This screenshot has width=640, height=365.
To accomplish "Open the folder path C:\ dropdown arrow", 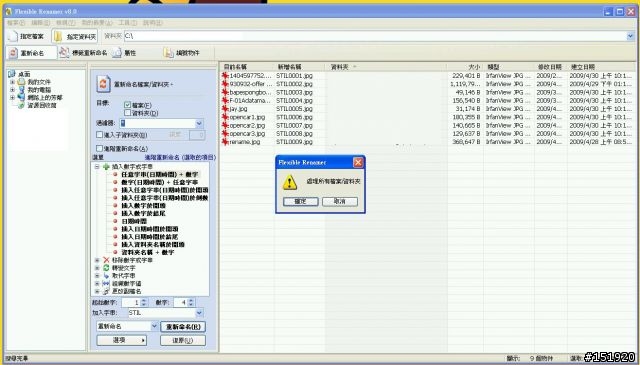I will point(631,36).
